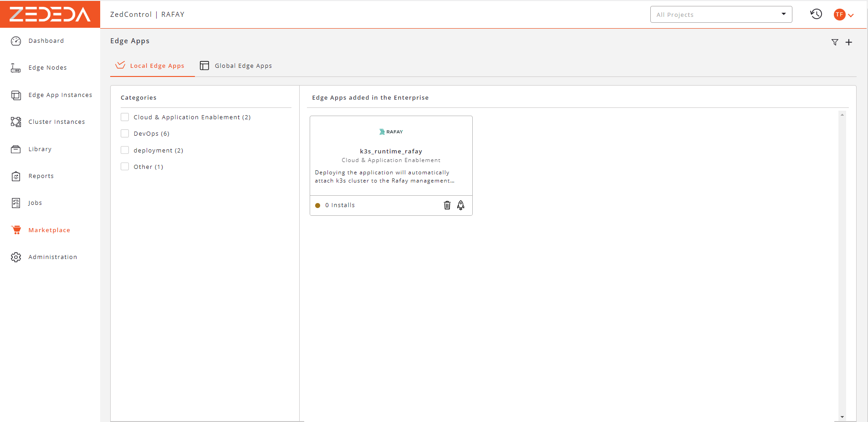Open the activity history clock icon

point(816,14)
